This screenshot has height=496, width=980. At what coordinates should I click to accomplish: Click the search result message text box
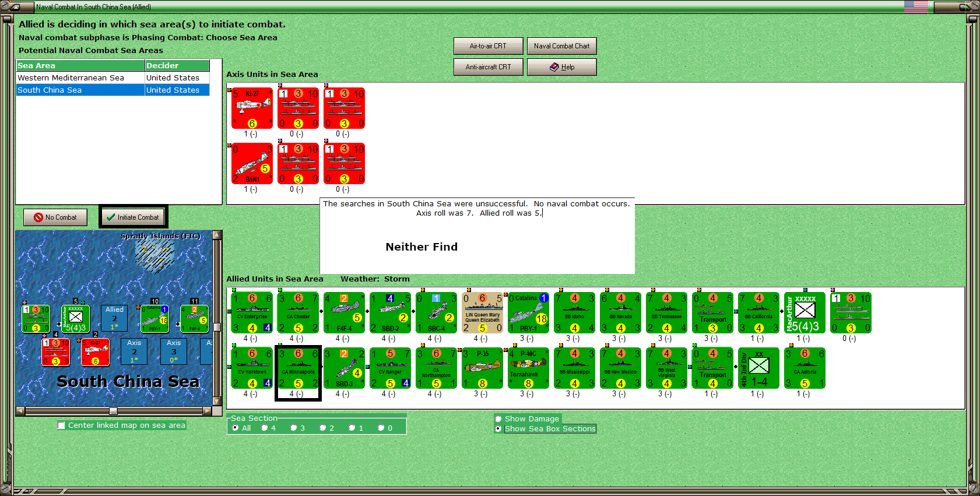477,235
